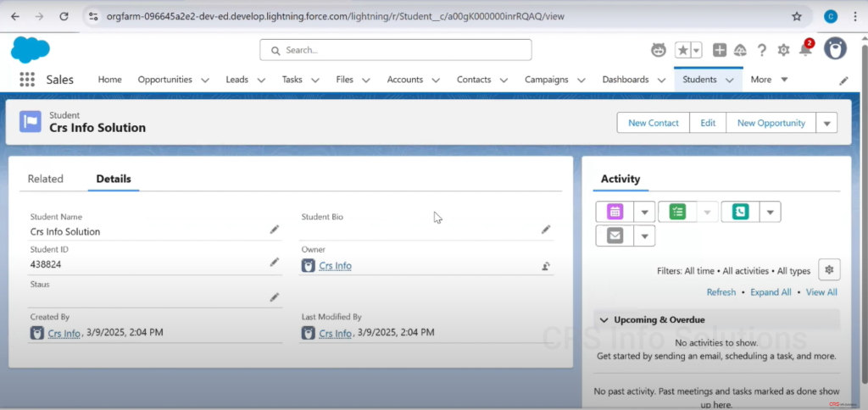Open the global actions plus icon
The height and width of the screenshot is (410, 868).
[720, 50]
